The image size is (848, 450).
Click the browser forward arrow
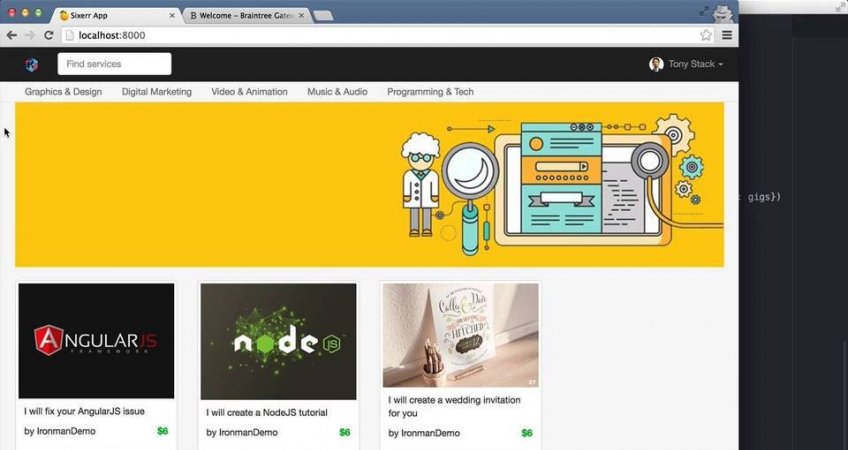(29, 35)
